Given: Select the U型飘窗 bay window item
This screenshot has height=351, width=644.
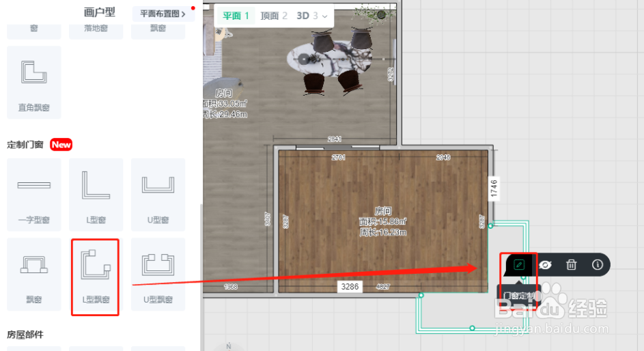Looking at the screenshot, I should [x=158, y=275].
